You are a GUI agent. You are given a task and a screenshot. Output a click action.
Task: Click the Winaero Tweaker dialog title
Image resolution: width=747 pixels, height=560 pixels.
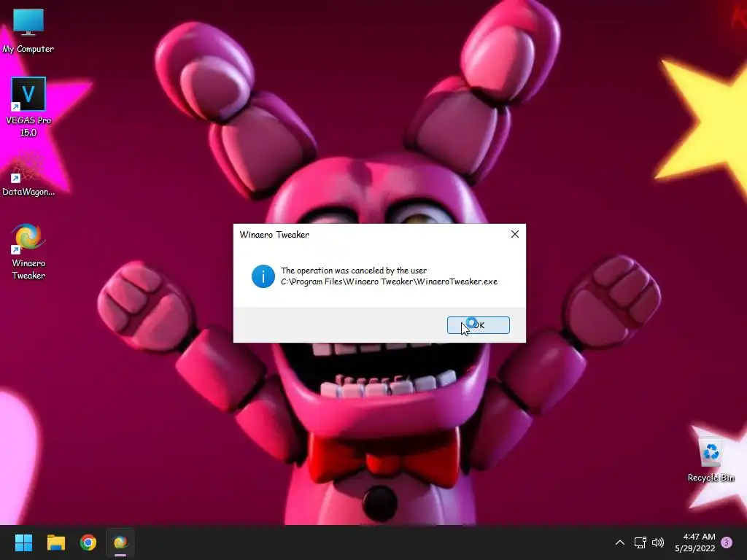tap(274, 234)
